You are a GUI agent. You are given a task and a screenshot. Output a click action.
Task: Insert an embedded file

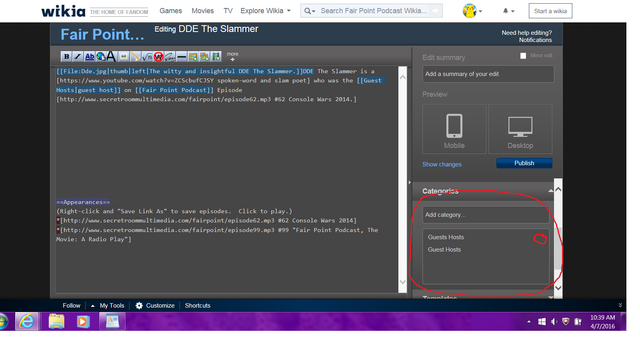click(x=124, y=57)
